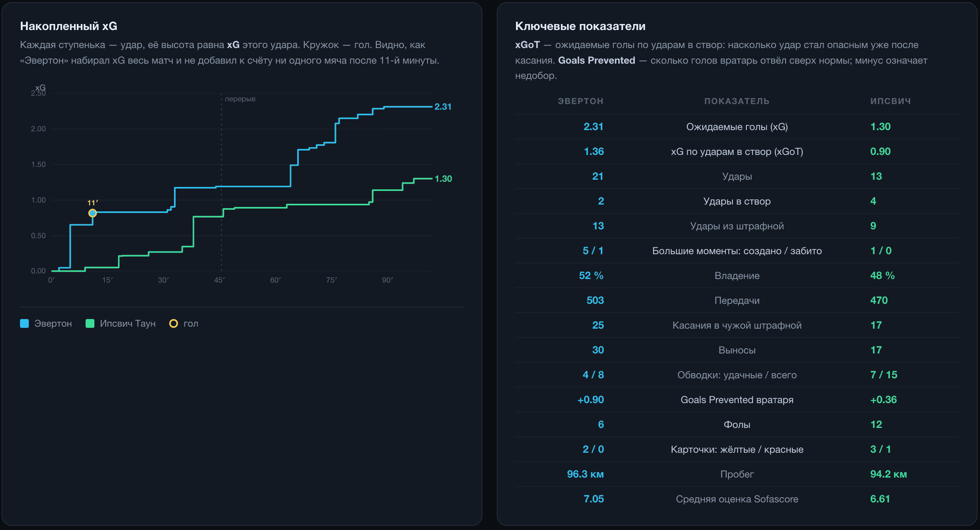Click Everton's 52 % possession value
Screen dimensions: 980x530
591,275
